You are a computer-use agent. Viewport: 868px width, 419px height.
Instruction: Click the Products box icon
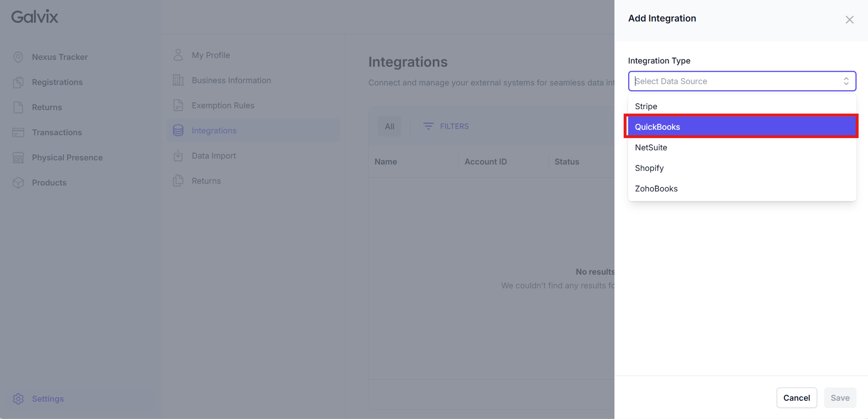point(18,183)
